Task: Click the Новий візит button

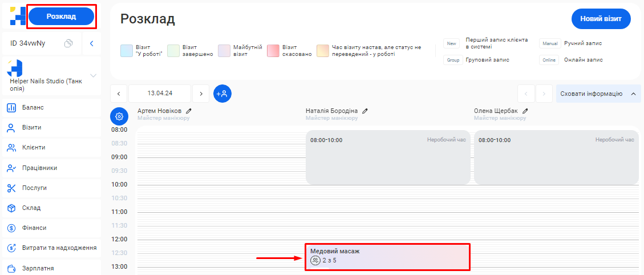Action: [x=601, y=19]
